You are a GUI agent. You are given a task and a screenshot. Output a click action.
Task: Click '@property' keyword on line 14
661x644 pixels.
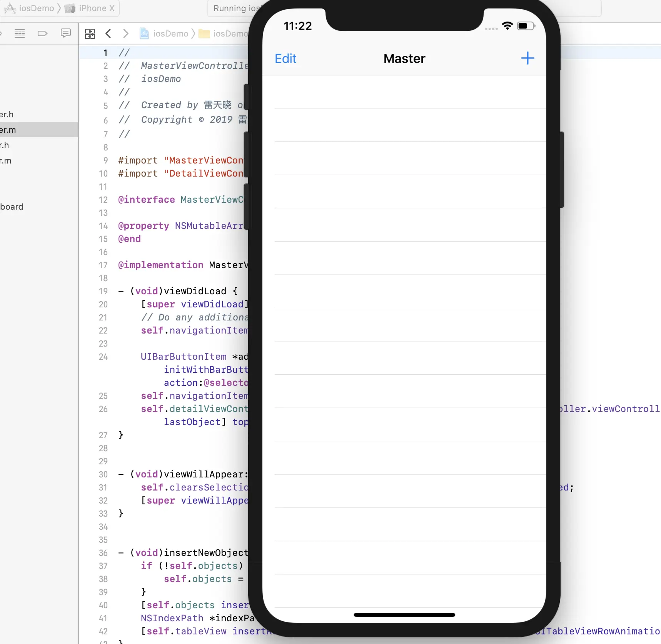144,226
